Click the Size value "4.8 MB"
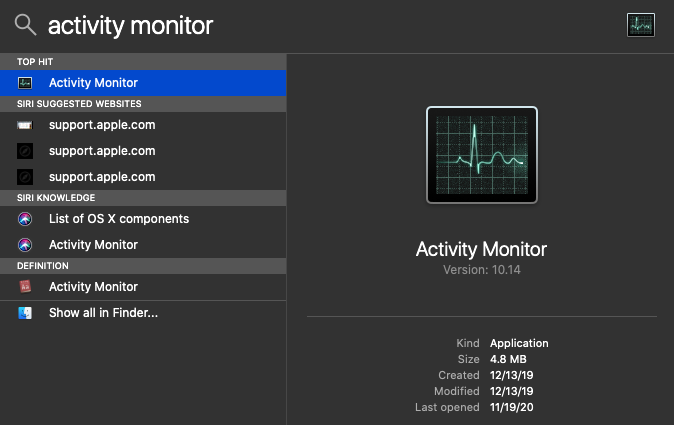The image size is (674, 425). tap(508, 359)
